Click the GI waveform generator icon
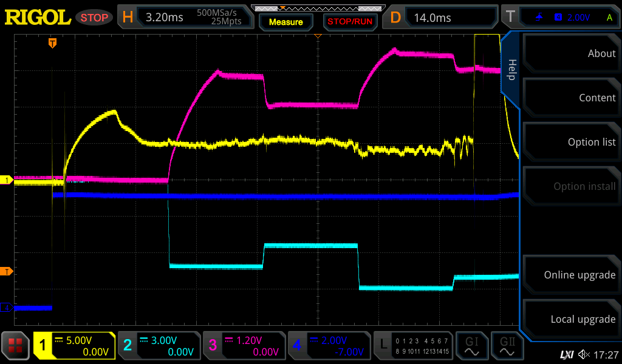The height and width of the screenshot is (364, 622). click(x=472, y=346)
